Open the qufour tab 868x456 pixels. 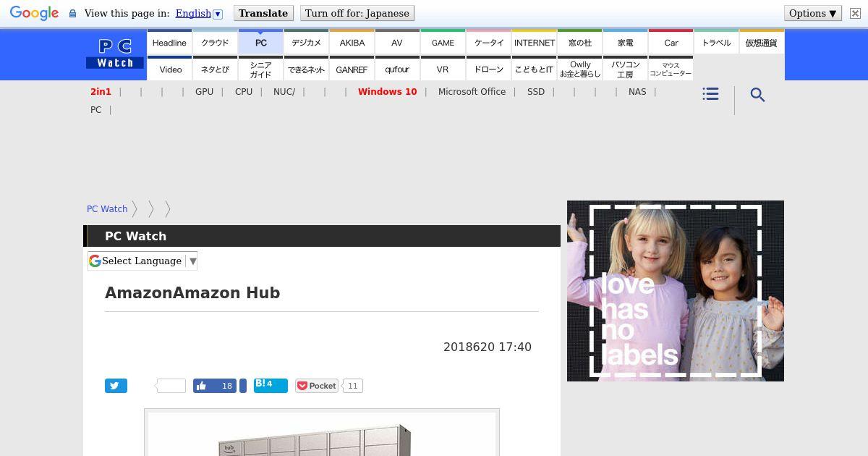(x=397, y=69)
